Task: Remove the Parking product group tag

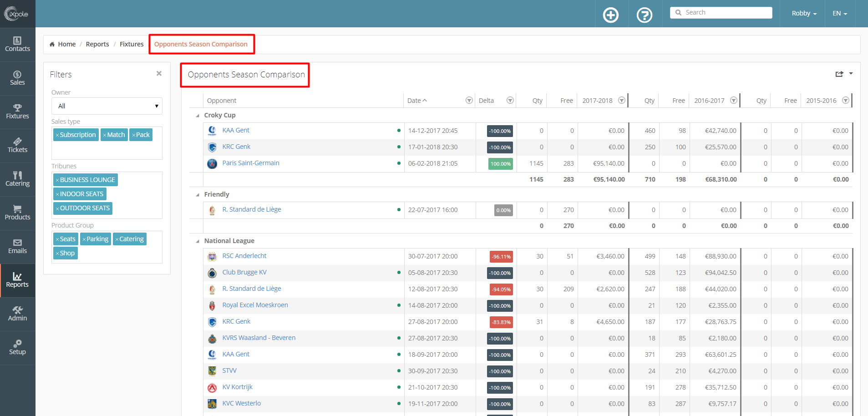Action: 84,239
